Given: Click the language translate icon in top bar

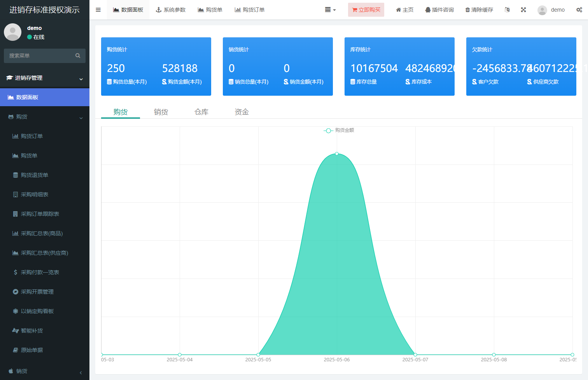Looking at the screenshot, I should tap(507, 10).
